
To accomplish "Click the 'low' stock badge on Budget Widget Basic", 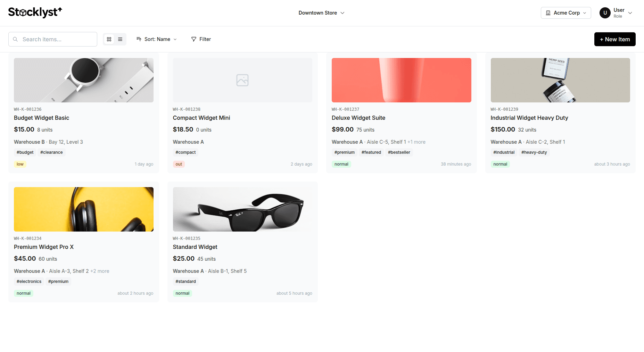I will tap(20, 164).
